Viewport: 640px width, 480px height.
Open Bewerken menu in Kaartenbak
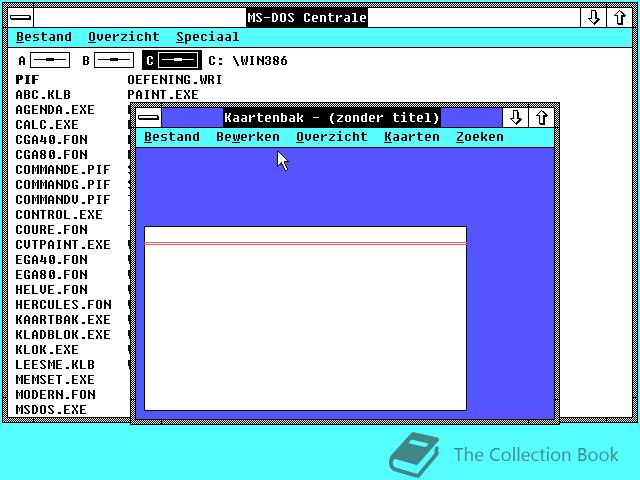[248, 137]
